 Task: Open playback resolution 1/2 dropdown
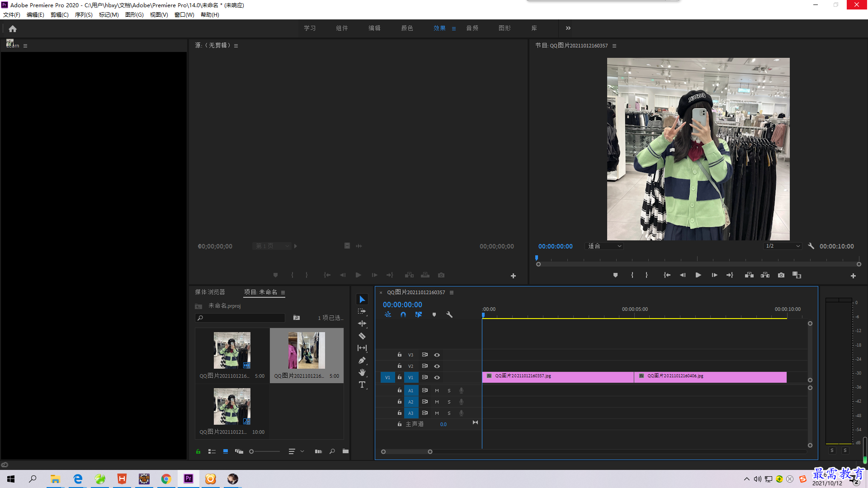[783, 246]
